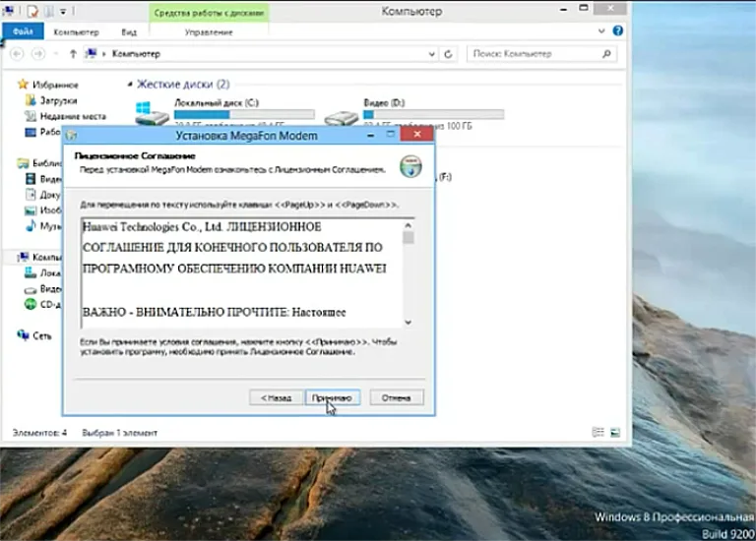Click the search magnifier icon
This screenshot has height=541, width=756.
pos(606,54)
